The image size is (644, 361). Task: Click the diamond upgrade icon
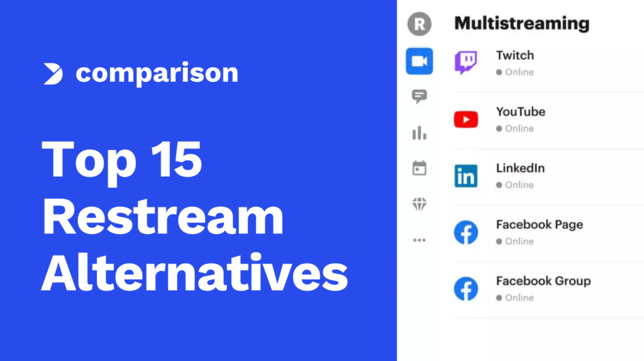tap(419, 204)
